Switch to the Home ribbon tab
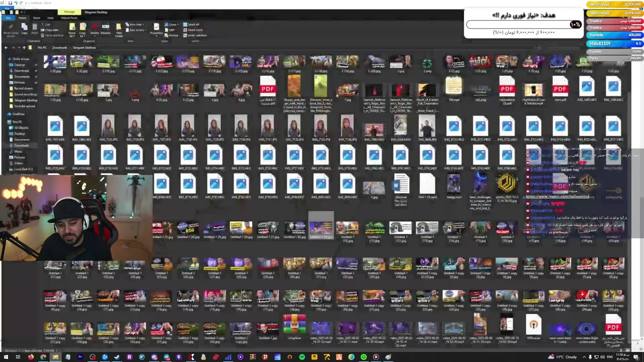Screen dimensions: 644x362 (x=22, y=18)
